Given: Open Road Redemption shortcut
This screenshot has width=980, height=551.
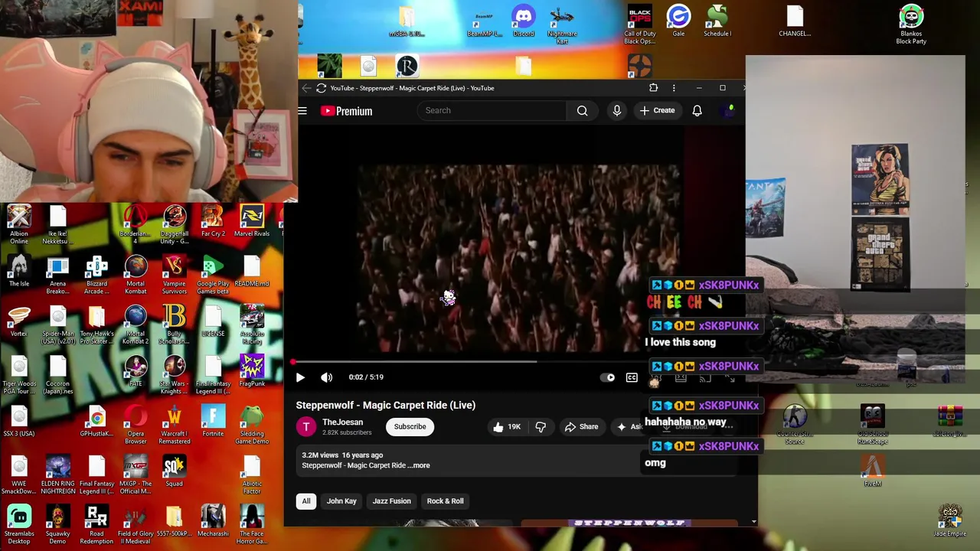Looking at the screenshot, I should [x=96, y=525].
